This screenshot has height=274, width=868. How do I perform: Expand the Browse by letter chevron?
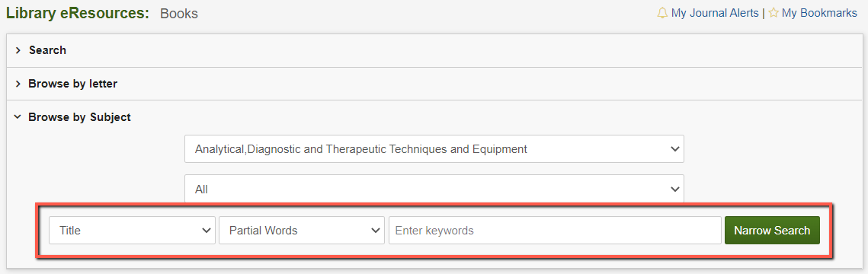click(18, 84)
